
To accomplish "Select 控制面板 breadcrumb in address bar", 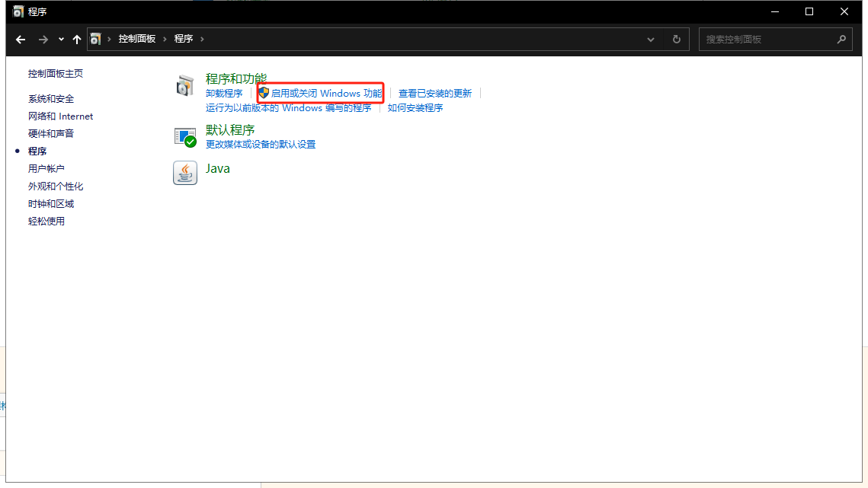I will coord(136,39).
